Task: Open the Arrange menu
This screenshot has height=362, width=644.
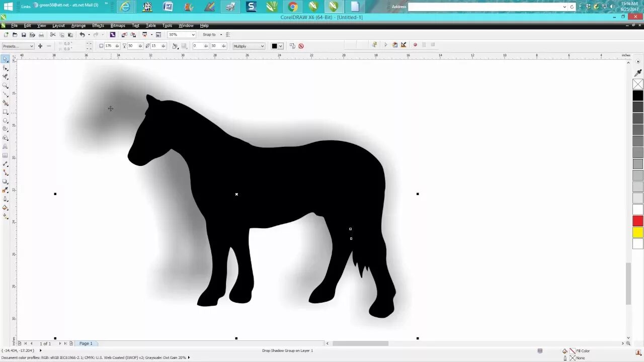Action: click(78, 26)
